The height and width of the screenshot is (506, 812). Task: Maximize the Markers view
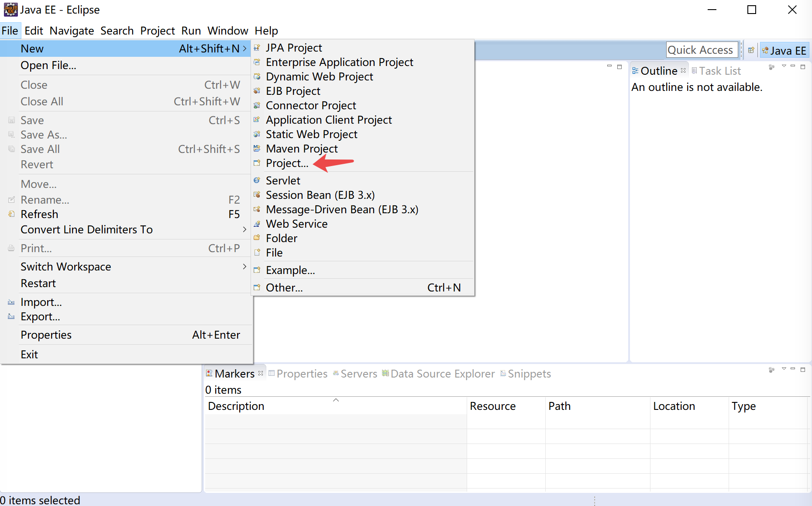[803, 369]
